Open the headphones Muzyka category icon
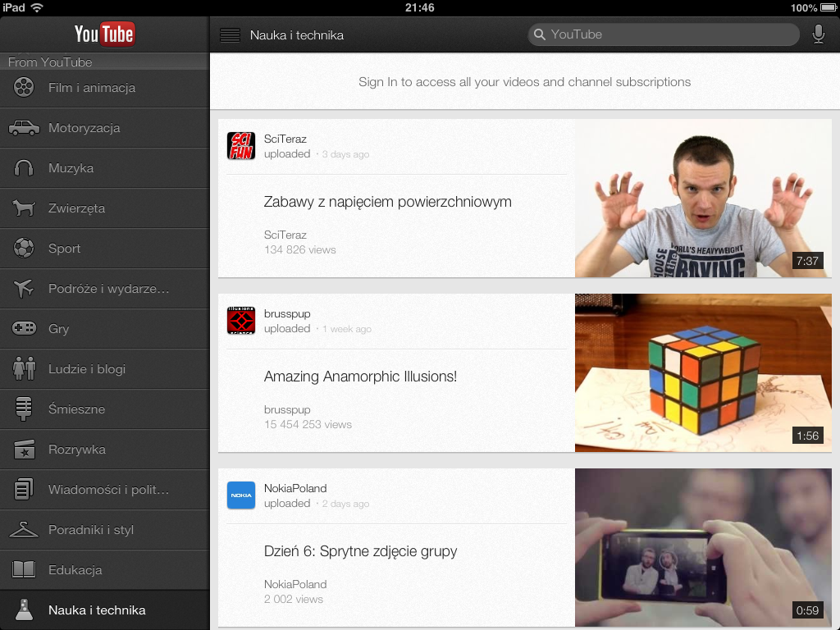840x630 pixels. 25,168
